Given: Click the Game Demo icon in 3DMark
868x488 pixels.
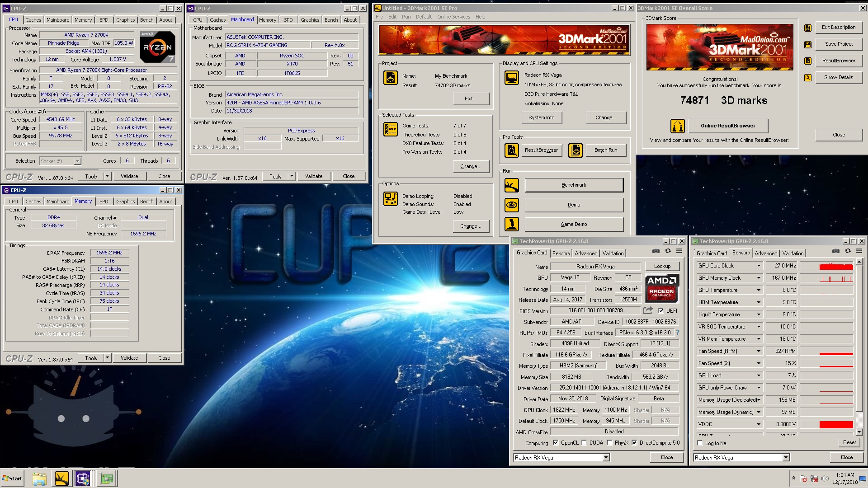Looking at the screenshot, I should (x=512, y=224).
